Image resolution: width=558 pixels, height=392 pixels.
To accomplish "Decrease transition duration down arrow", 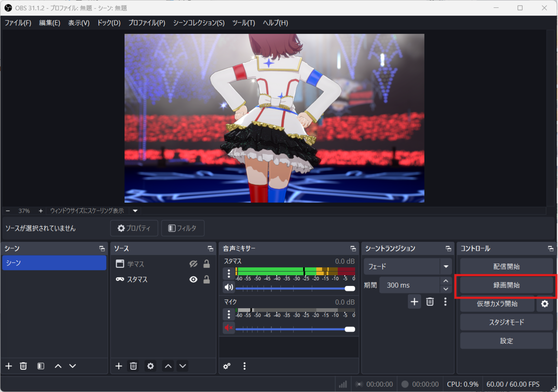I will (446, 289).
